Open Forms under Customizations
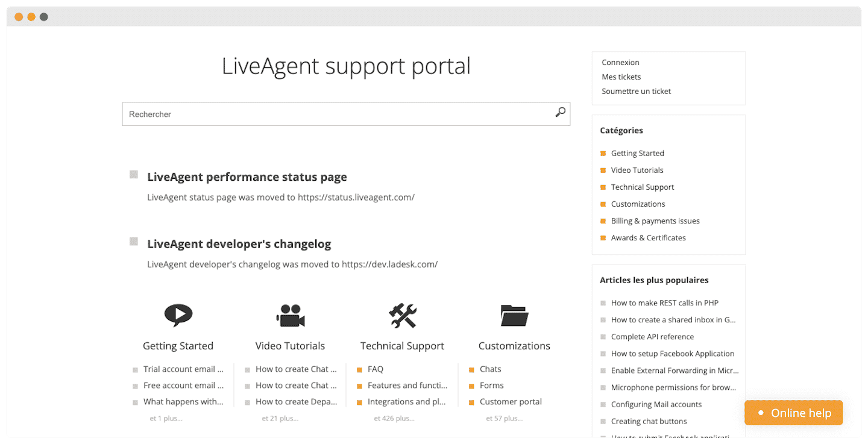 click(x=492, y=386)
